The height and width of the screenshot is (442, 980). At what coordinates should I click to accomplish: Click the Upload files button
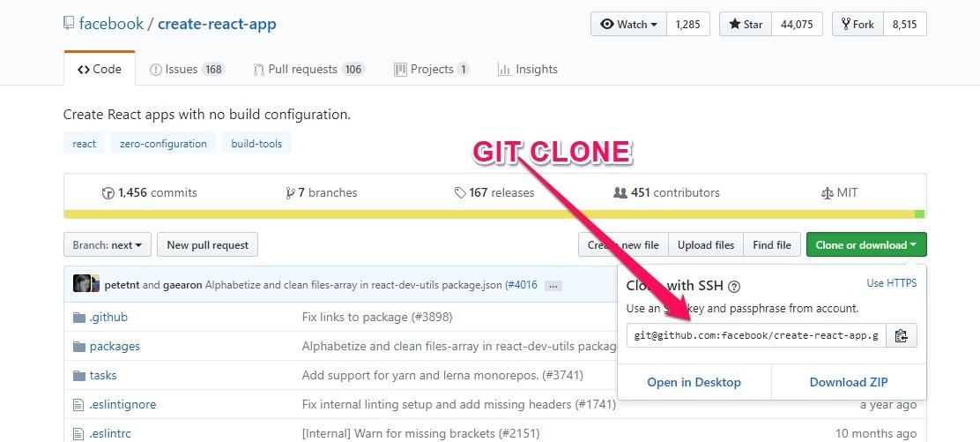point(706,245)
